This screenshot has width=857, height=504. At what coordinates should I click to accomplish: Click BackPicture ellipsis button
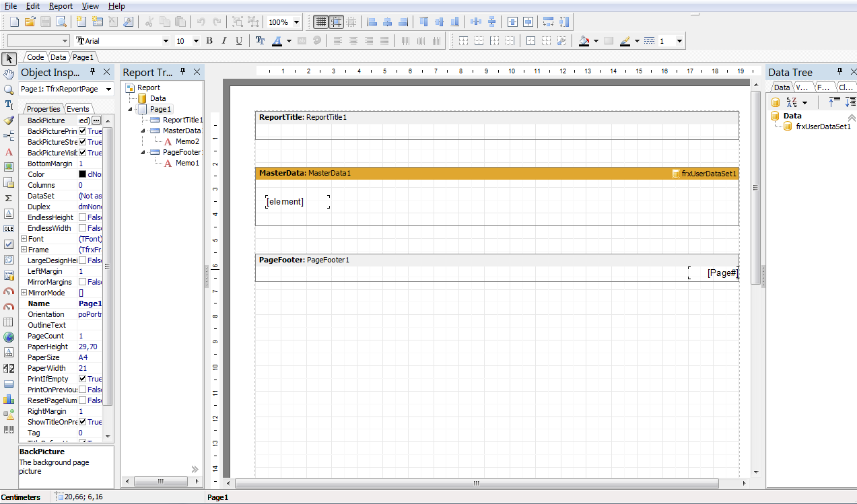point(96,120)
